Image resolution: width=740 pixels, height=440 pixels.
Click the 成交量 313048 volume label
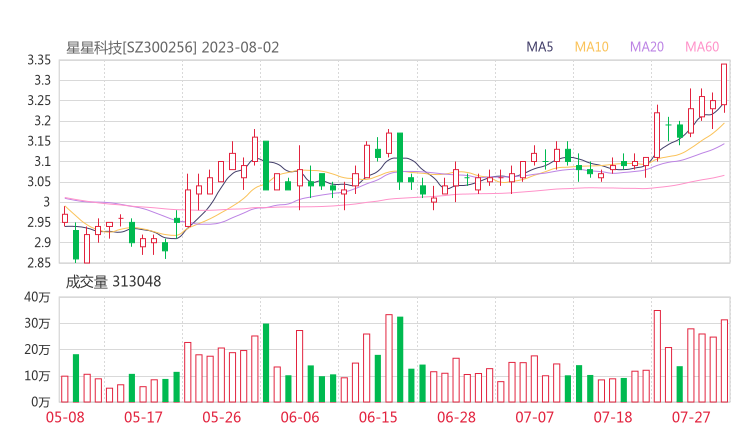point(113,282)
